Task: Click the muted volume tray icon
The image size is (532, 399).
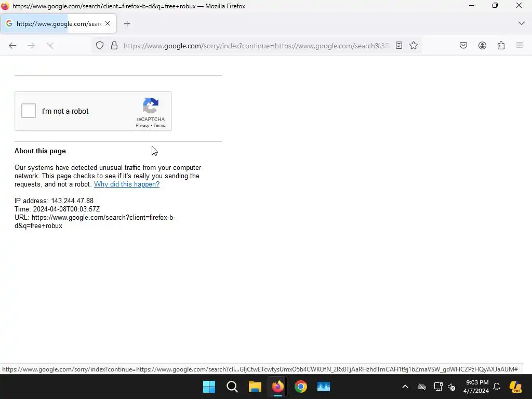Action: click(451, 387)
